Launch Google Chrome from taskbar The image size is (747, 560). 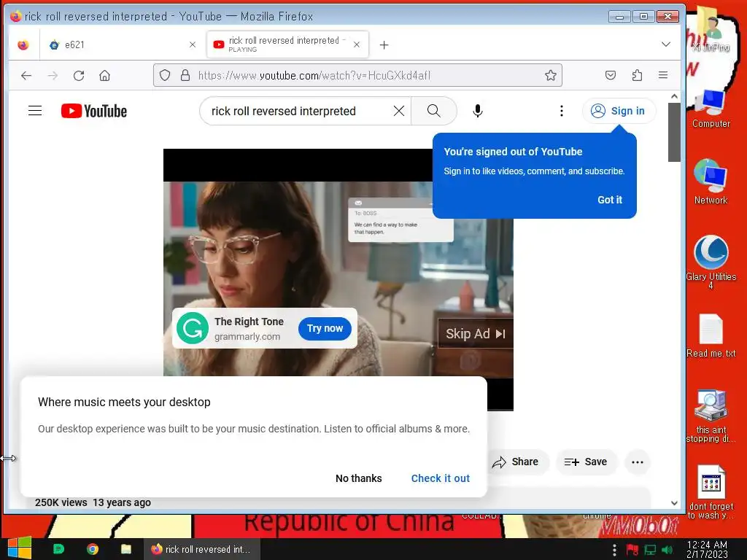pos(93,549)
